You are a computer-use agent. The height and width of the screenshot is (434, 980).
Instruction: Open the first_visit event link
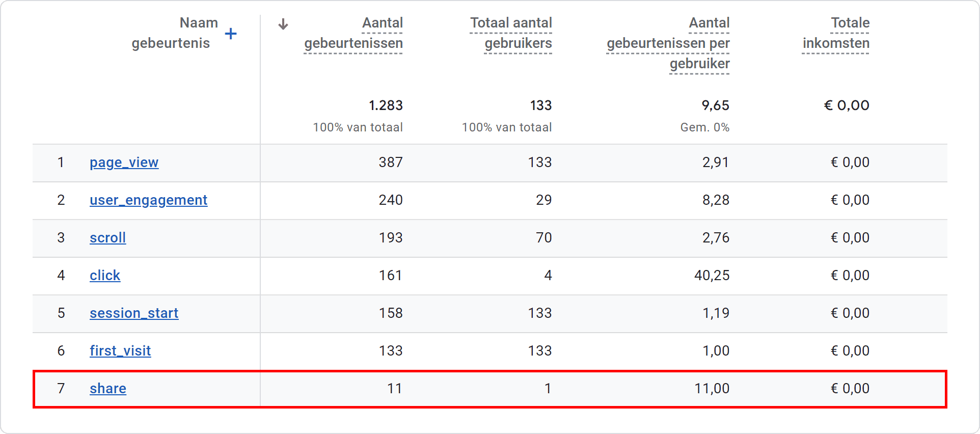pos(120,351)
